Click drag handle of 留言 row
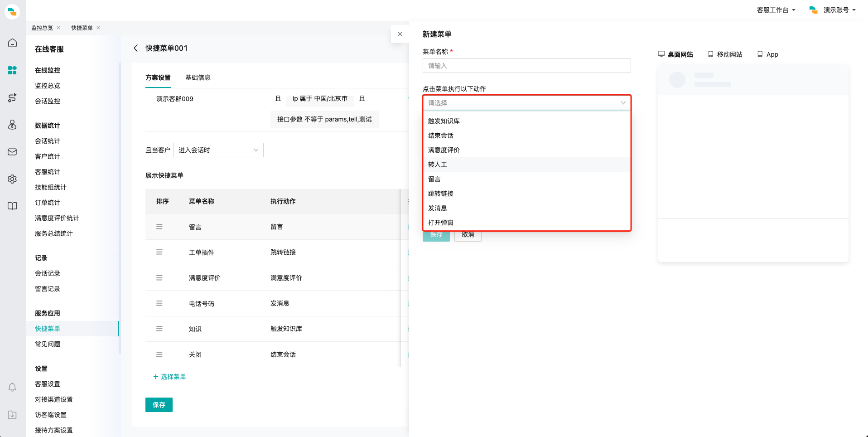This screenshot has width=868, height=437. tap(159, 227)
